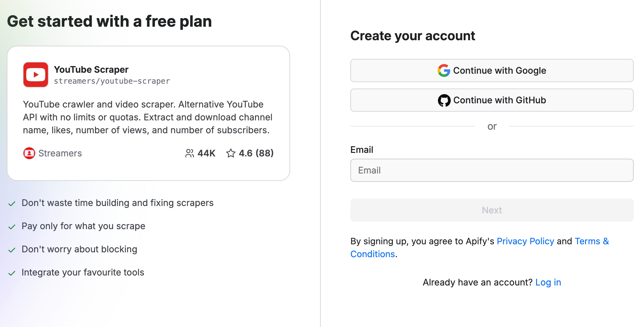644x327 pixels.
Task: Open the Privacy Policy link
Action: (x=525, y=241)
